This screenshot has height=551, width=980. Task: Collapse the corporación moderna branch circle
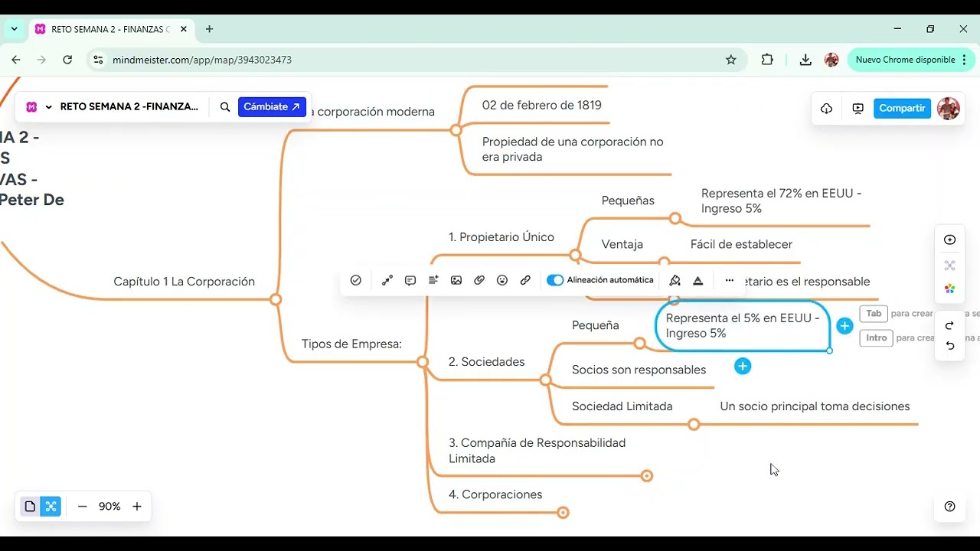pyautogui.click(x=456, y=130)
